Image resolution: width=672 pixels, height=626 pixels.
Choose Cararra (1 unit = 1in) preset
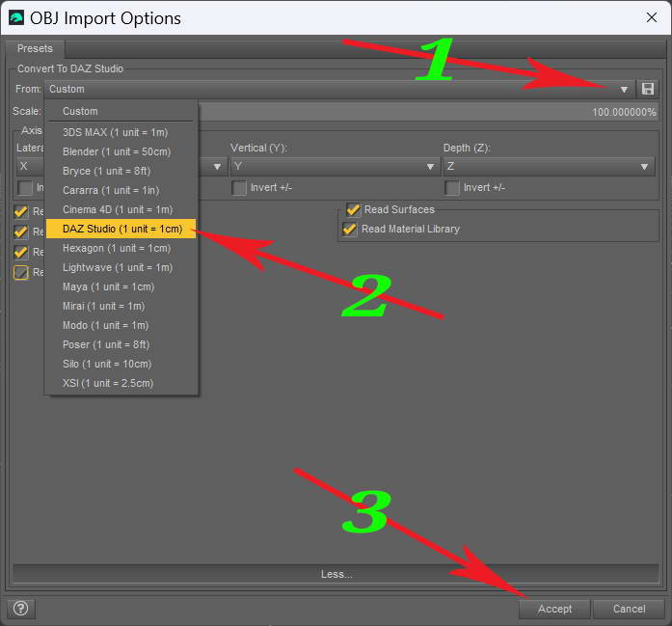pyautogui.click(x=121, y=190)
